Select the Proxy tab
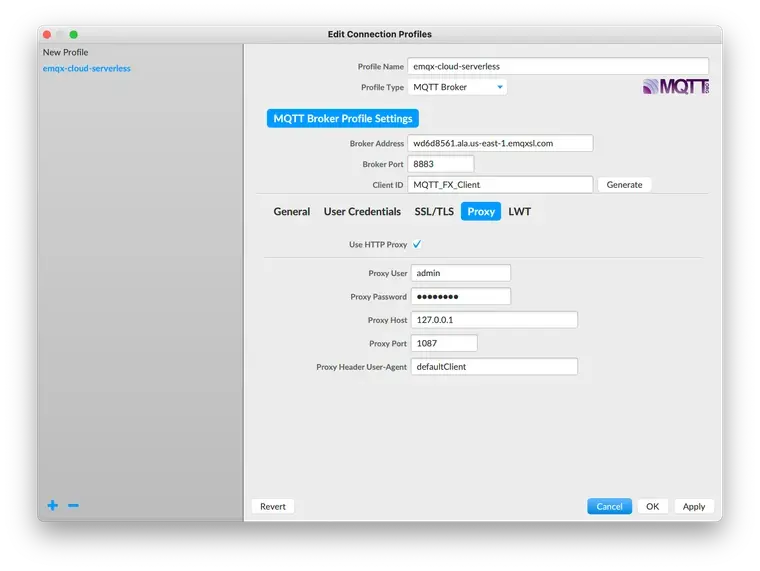 (481, 211)
